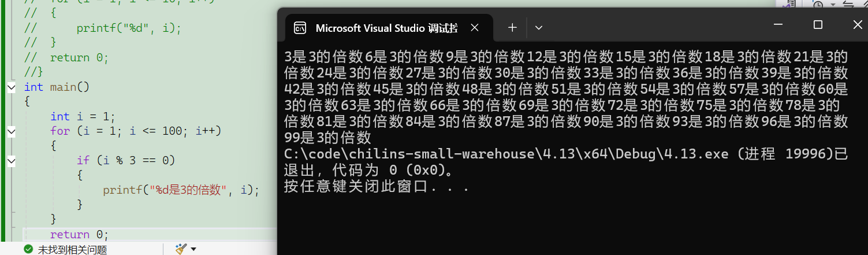Click the 未找到相关问题 status text
Viewport: 868px width, 255px height.
click(x=72, y=250)
